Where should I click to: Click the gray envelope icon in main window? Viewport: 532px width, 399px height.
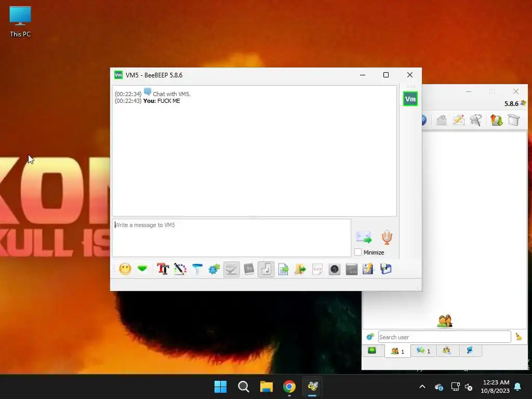tap(442, 120)
